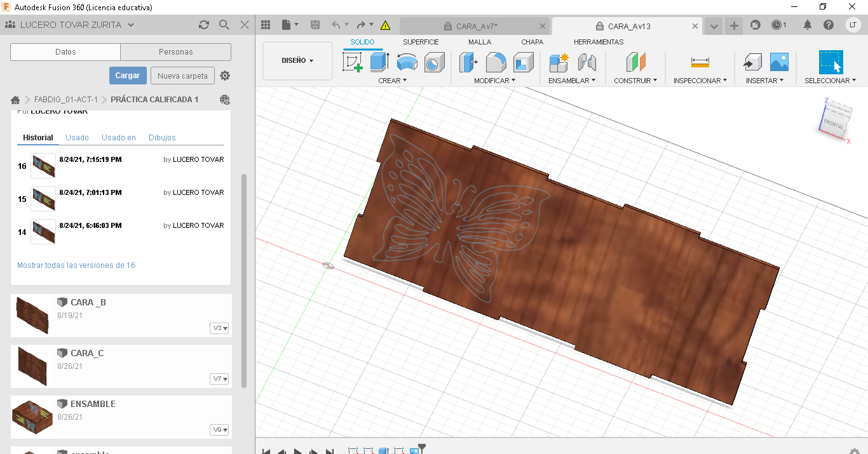This screenshot has height=454, width=868.
Task: Refresh the data panel
Action: pos(203,25)
